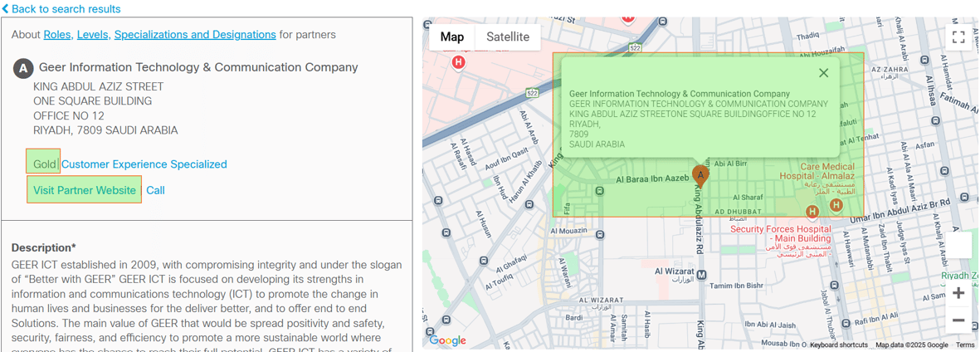Click the Geer Information Technology company name heading
Screen dimensions: 980x352
(199, 67)
